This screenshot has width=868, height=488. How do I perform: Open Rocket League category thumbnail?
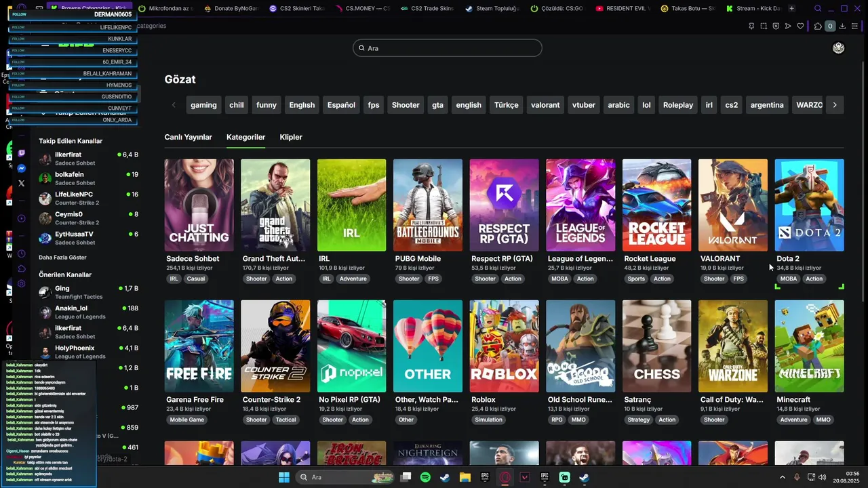tap(656, 205)
